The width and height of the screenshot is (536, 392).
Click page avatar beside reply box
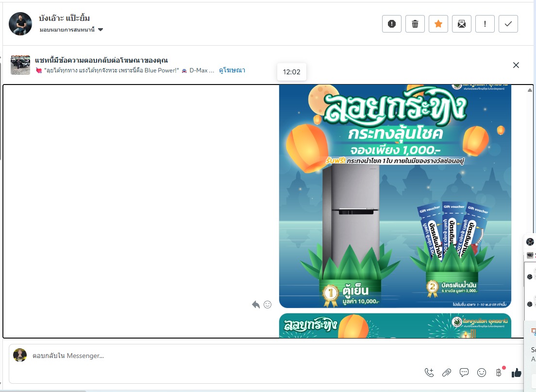(x=20, y=355)
